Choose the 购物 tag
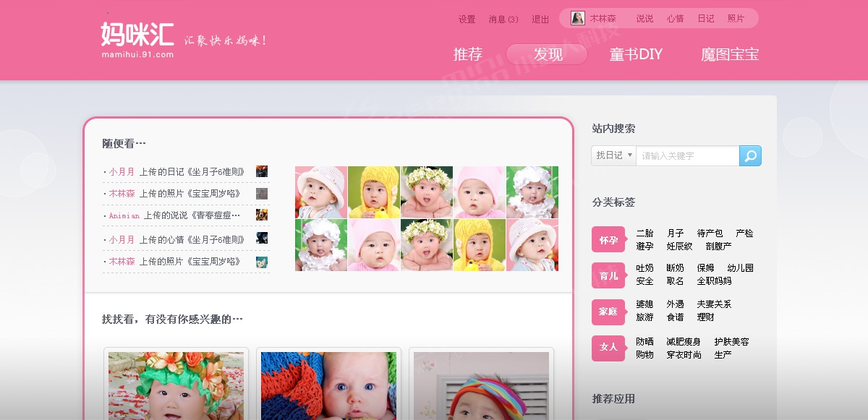Screen dimensions: 868x420 644,355
